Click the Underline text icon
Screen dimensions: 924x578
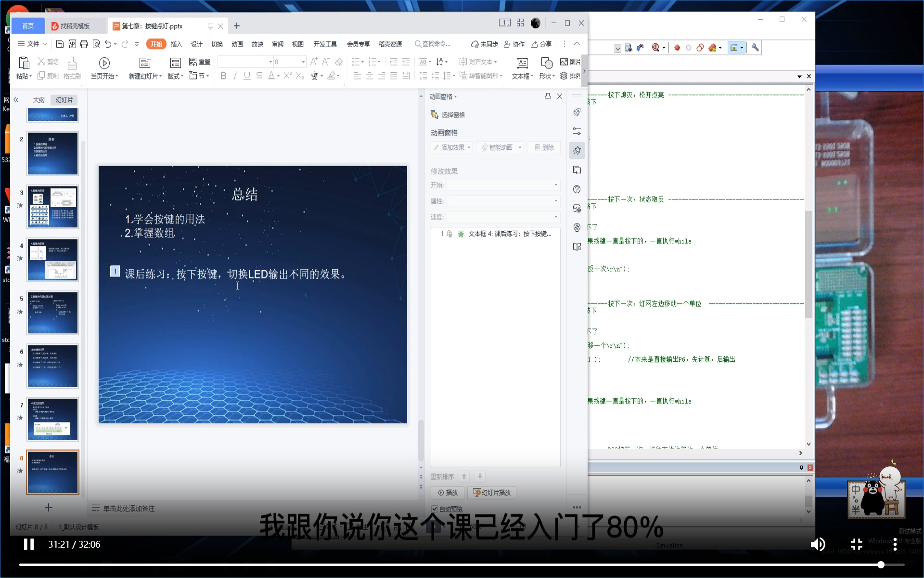coord(247,76)
